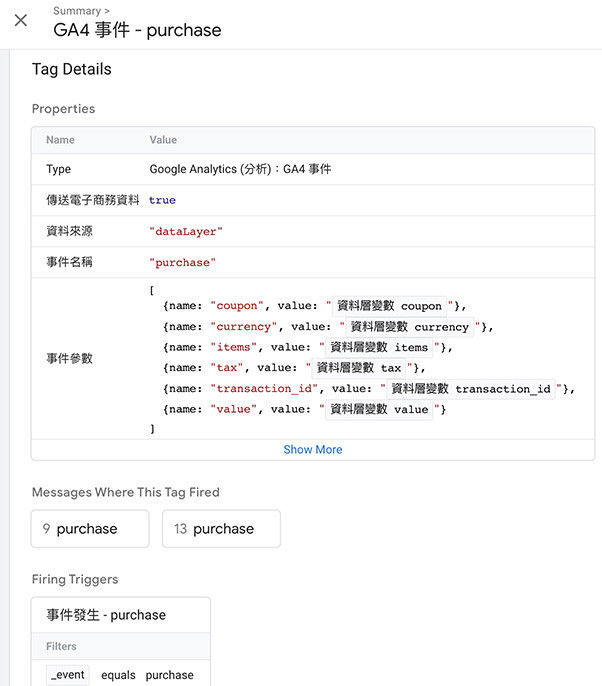
Task: Click the Name column header
Action: click(x=60, y=140)
